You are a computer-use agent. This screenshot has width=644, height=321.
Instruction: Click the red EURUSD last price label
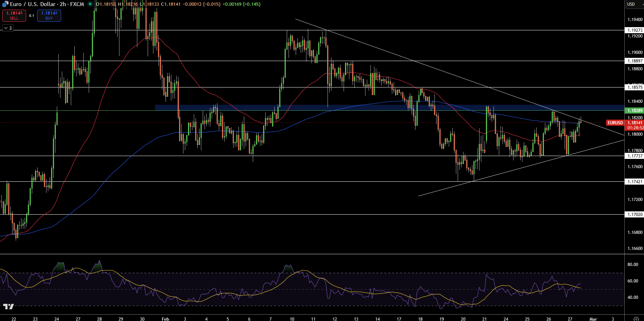click(x=615, y=123)
